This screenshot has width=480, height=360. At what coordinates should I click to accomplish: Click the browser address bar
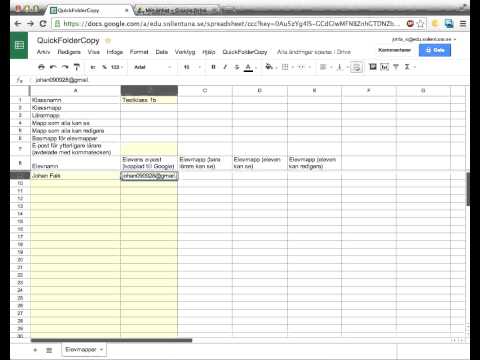click(x=230, y=24)
